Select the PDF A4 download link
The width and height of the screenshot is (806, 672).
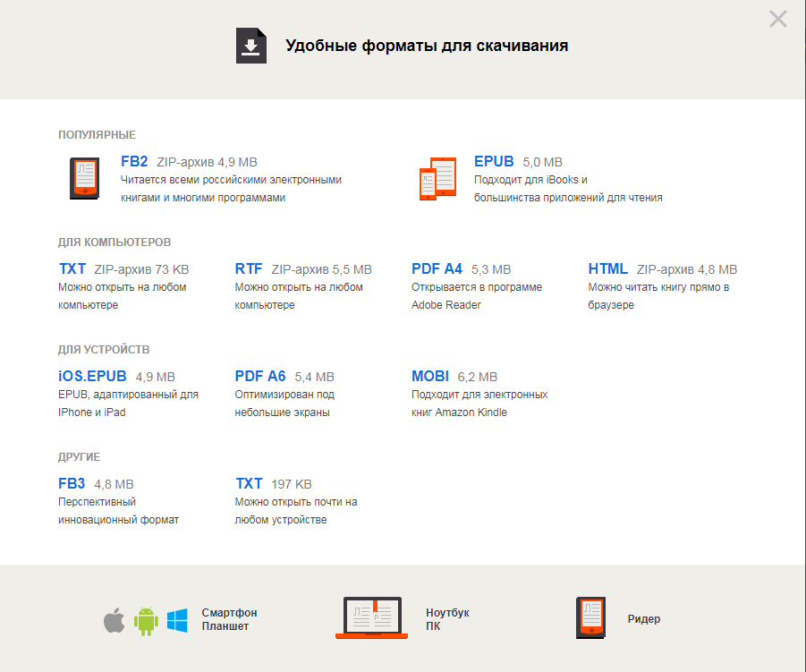coord(437,269)
